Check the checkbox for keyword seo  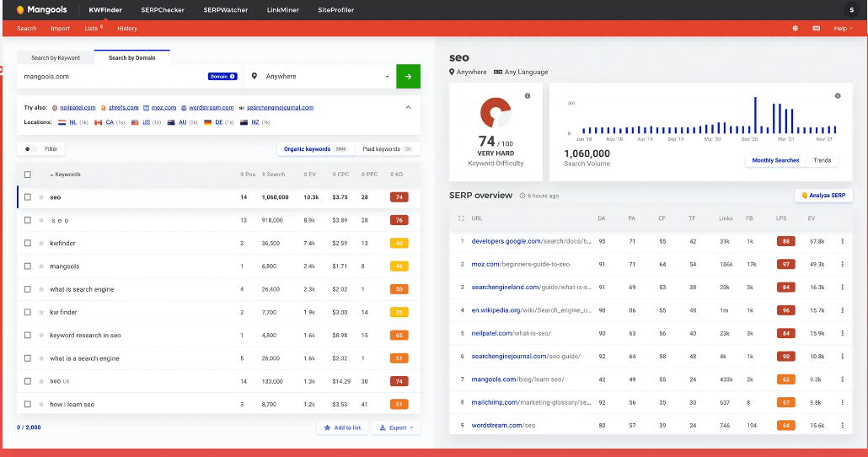(28, 197)
